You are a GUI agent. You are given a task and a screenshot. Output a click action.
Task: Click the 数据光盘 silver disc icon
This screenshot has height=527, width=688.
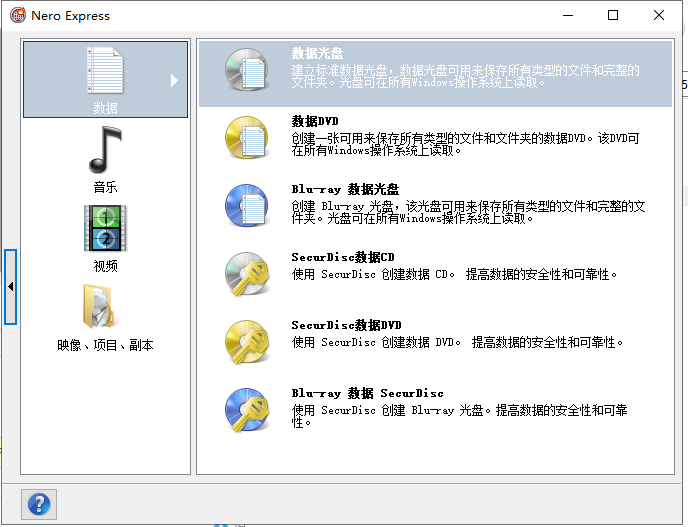[247, 70]
